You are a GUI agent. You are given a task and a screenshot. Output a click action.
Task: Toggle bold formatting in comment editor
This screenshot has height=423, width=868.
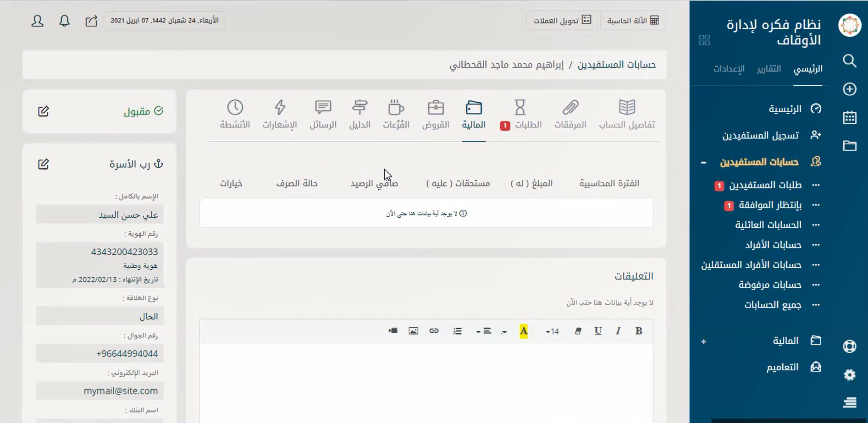pyautogui.click(x=638, y=331)
